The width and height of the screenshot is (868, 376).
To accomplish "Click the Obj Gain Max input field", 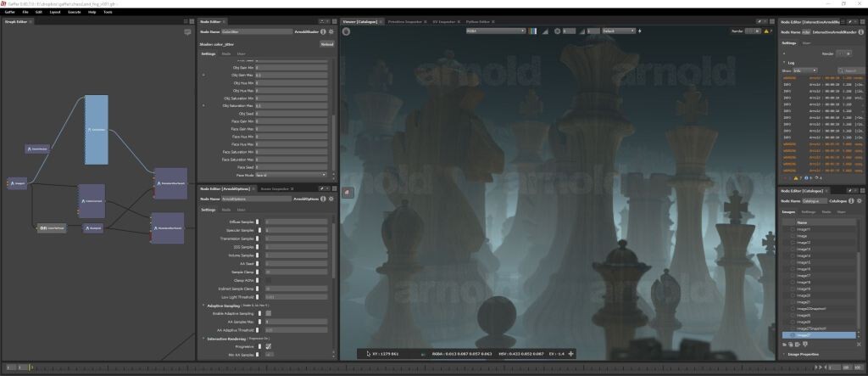I will click(x=292, y=75).
